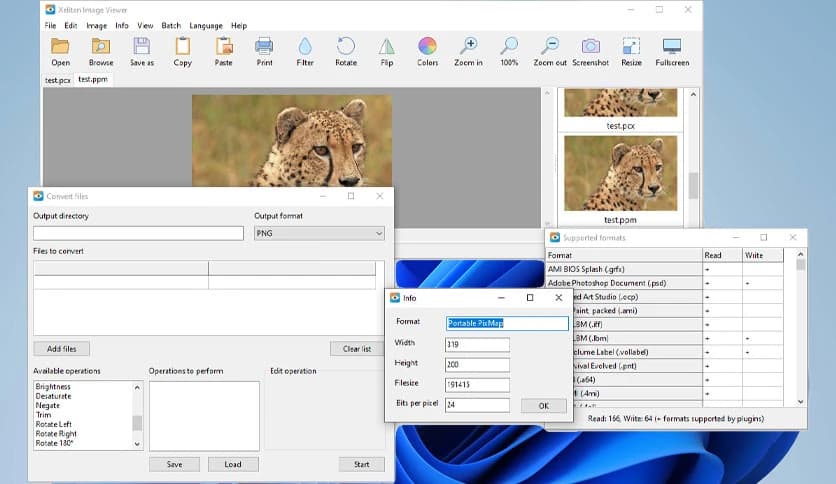This screenshot has height=484, width=836.
Task: Open the Image menu
Action: pos(97,26)
